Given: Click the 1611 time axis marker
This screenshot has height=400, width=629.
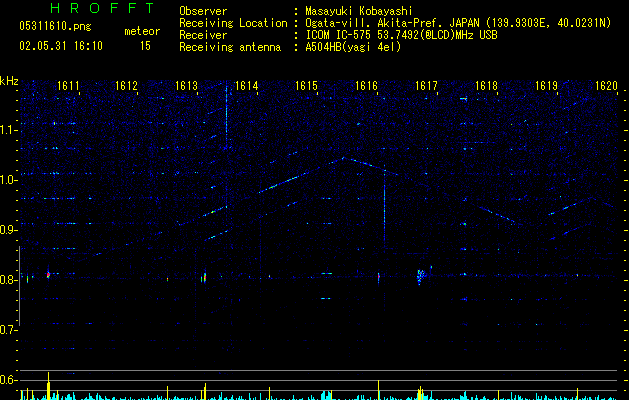Looking at the screenshot, I should coord(68,86).
